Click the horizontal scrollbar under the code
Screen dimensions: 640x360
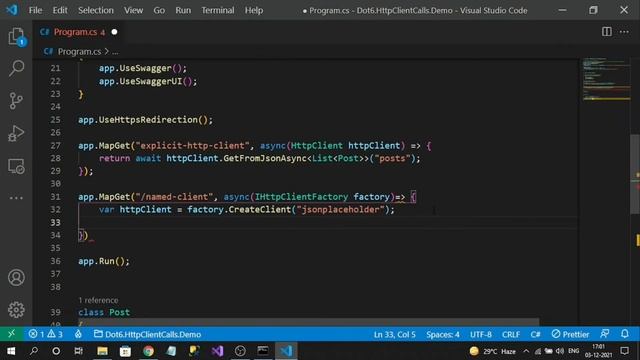[x=308, y=322]
